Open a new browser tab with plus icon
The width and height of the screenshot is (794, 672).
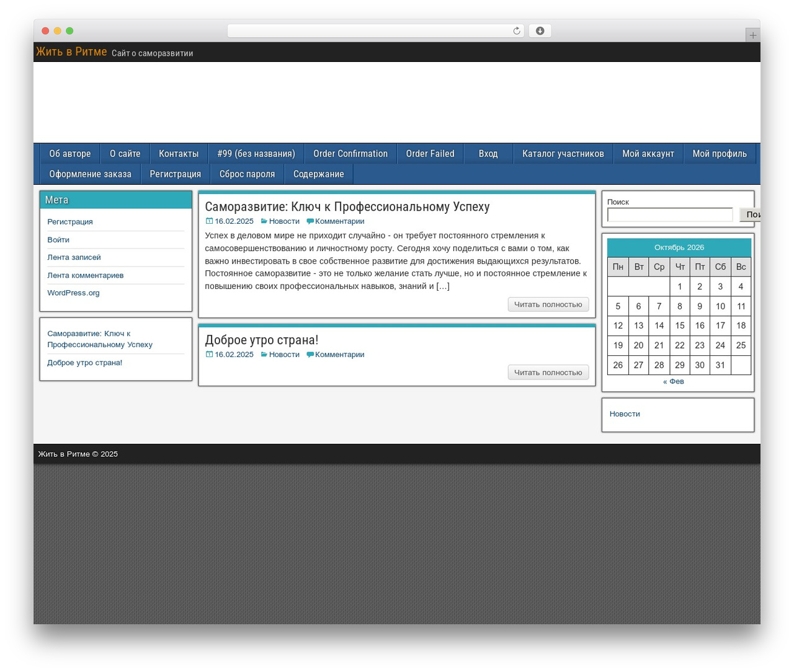click(752, 35)
